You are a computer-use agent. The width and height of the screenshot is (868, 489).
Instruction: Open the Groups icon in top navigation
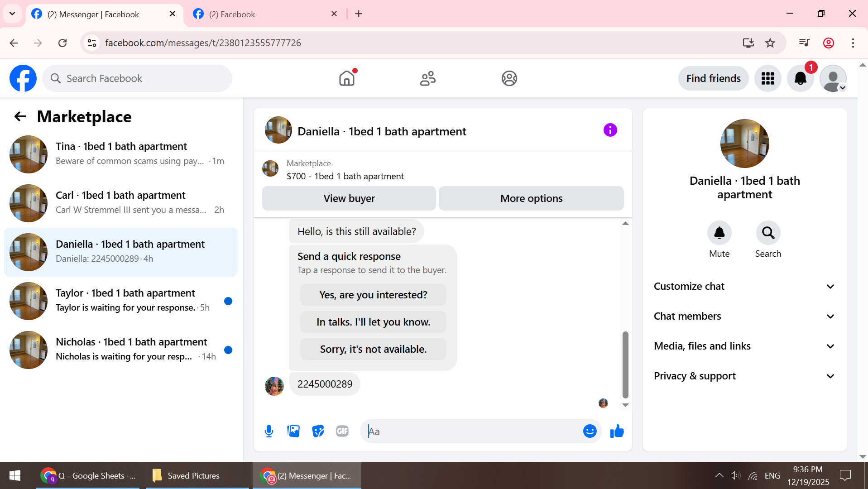tap(509, 78)
